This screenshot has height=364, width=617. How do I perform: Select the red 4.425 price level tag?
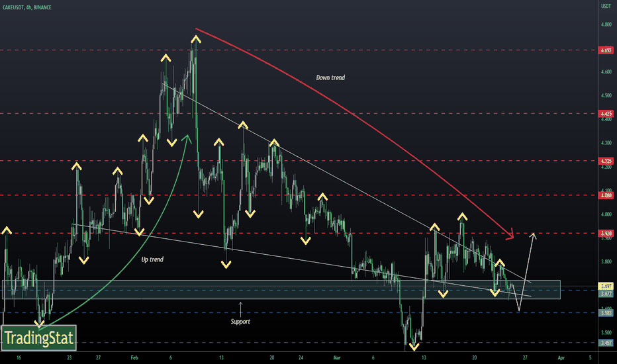tap(606, 114)
